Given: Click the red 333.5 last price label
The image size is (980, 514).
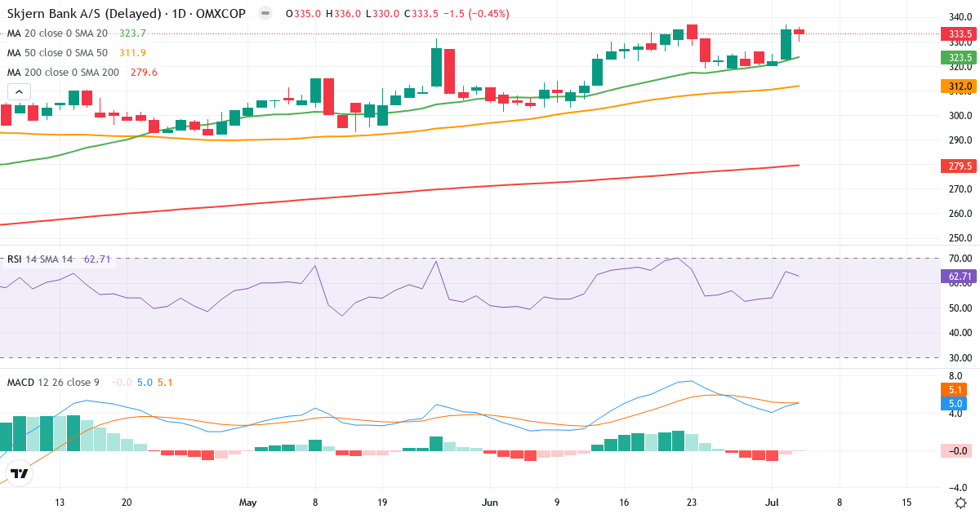Looking at the screenshot, I should coord(959,34).
